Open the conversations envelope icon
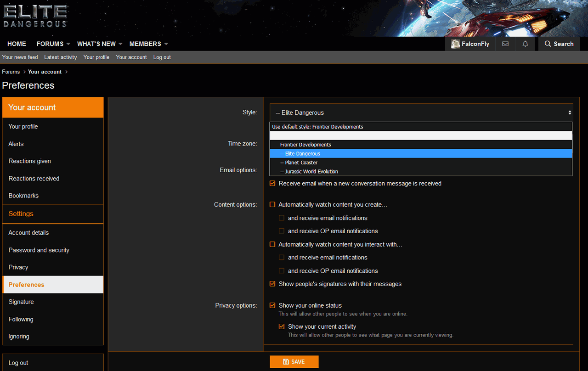Image resolution: width=588 pixels, height=371 pixels. pos(505,44)
